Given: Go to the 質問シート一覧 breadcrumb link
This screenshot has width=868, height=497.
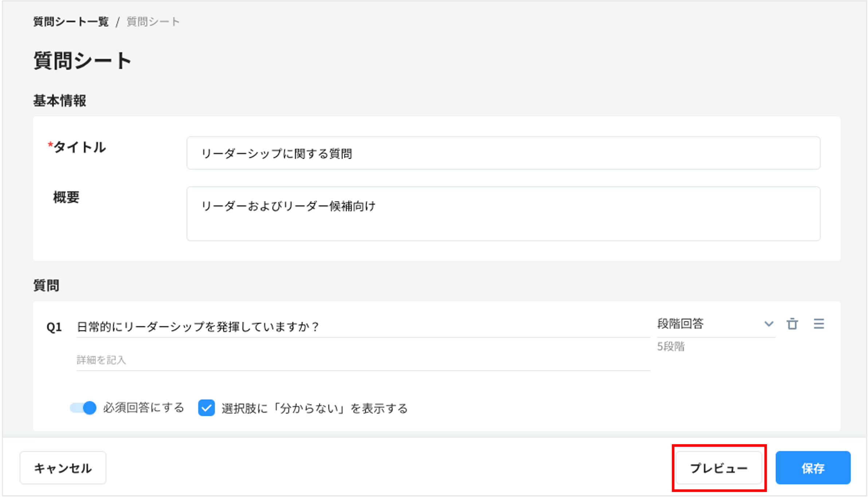Looking at the screenshot, I should 71,22.
